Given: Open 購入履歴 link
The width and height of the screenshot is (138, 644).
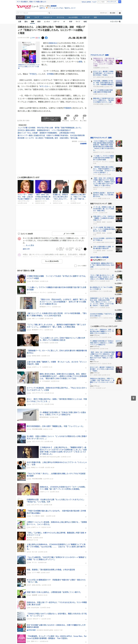Looking at the screenshot, I should click(x=112, y=13).
